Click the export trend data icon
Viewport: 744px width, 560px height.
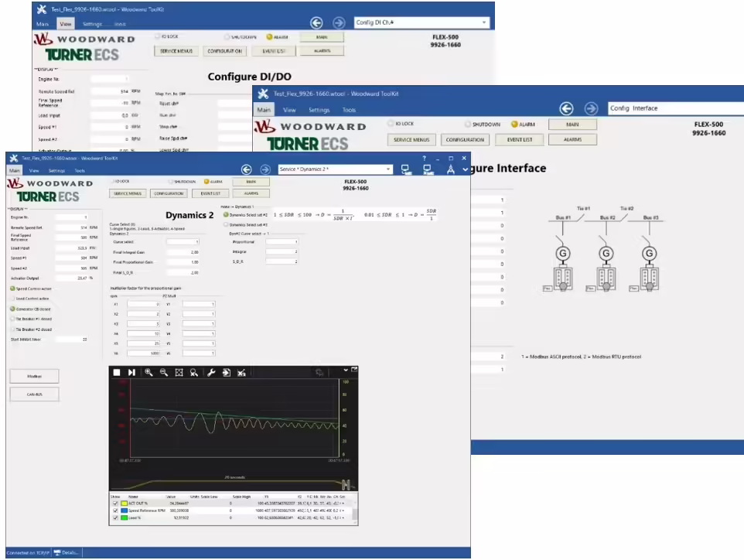coord(227,373)
